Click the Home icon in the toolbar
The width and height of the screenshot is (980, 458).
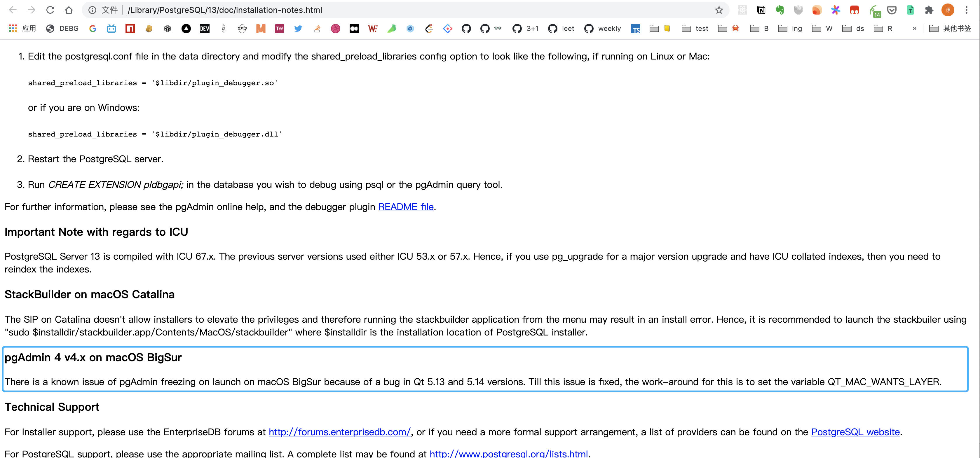point(69,10)
